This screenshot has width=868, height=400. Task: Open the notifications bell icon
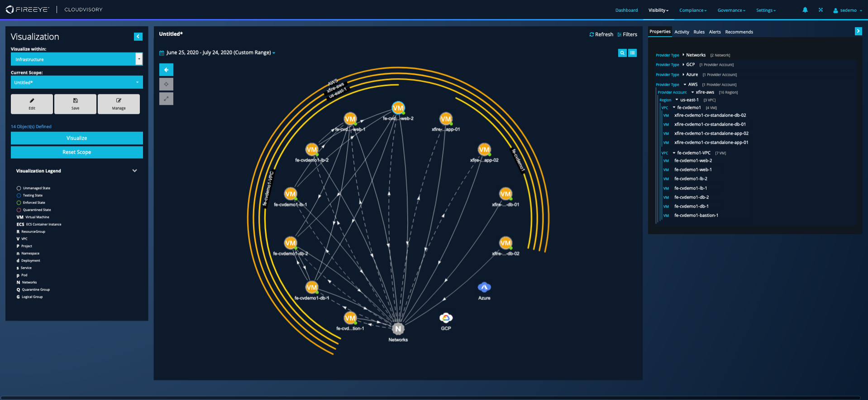click(805, 10)
